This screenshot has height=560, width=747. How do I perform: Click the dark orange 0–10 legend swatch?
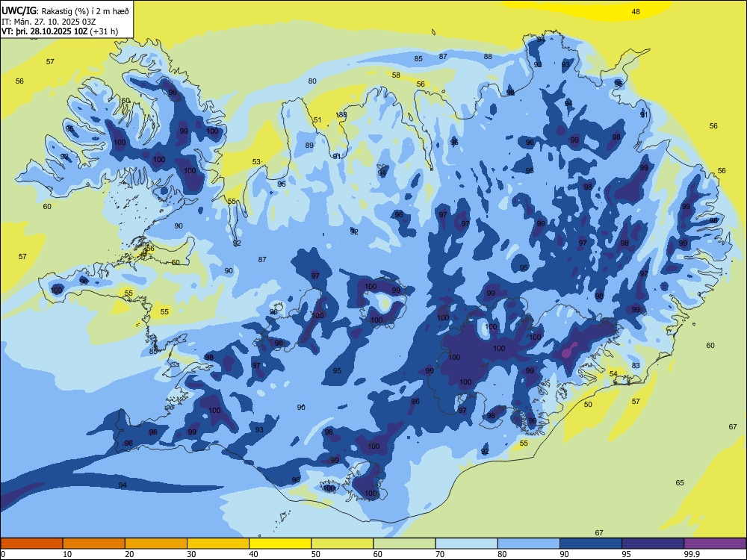pyautogui.click(x=31, y=544)
